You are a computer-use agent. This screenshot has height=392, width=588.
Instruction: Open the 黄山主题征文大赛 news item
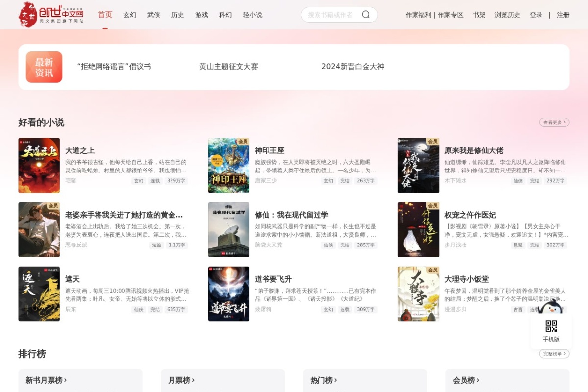point(229,67)
